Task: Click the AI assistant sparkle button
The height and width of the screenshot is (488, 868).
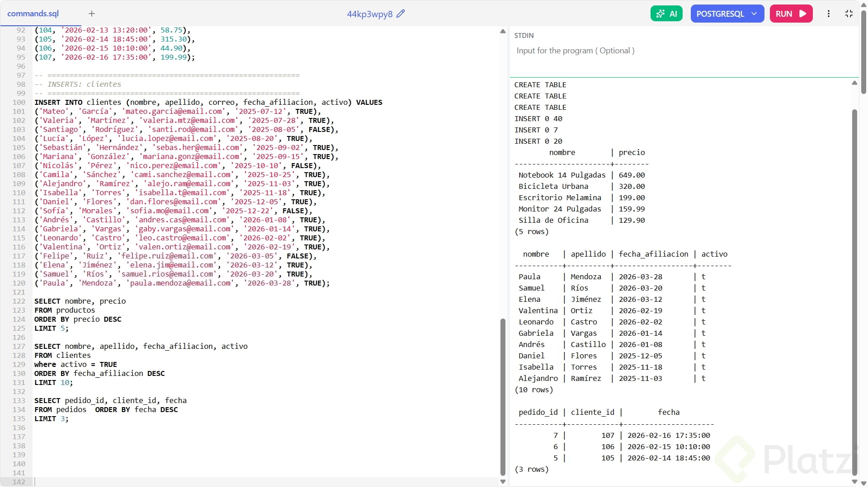Action: 666,14
